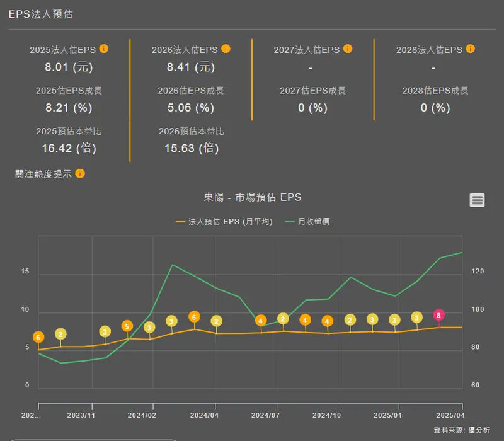The image size is (504, 441).
Task: Select the leftmost orange 6 marker
Action: point(38,337)
